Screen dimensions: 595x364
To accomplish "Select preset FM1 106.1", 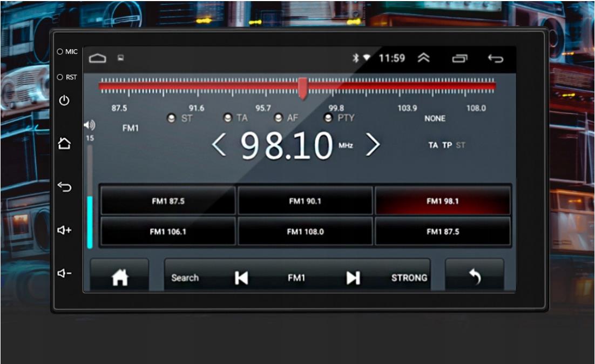I will click(x=168, y=232).
